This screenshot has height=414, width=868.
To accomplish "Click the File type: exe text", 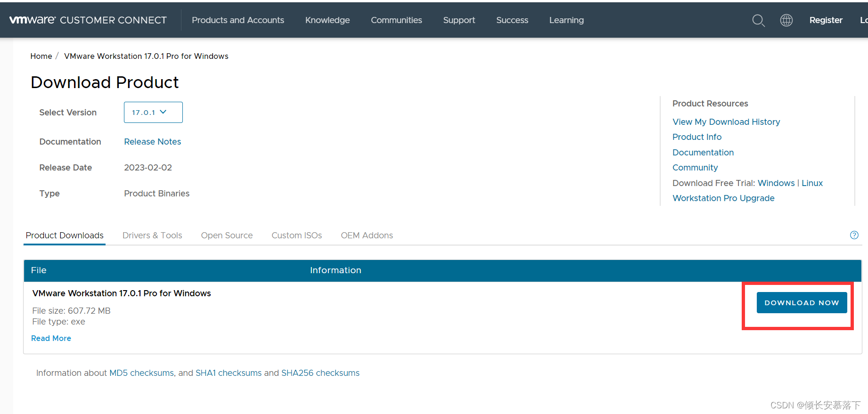I will [58, 322].
